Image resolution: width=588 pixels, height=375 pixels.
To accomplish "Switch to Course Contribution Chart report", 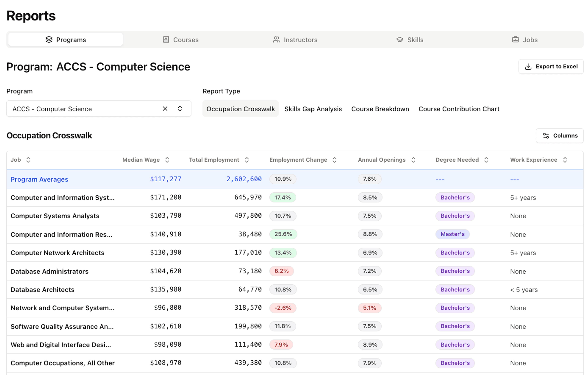I will pos(459,109).
